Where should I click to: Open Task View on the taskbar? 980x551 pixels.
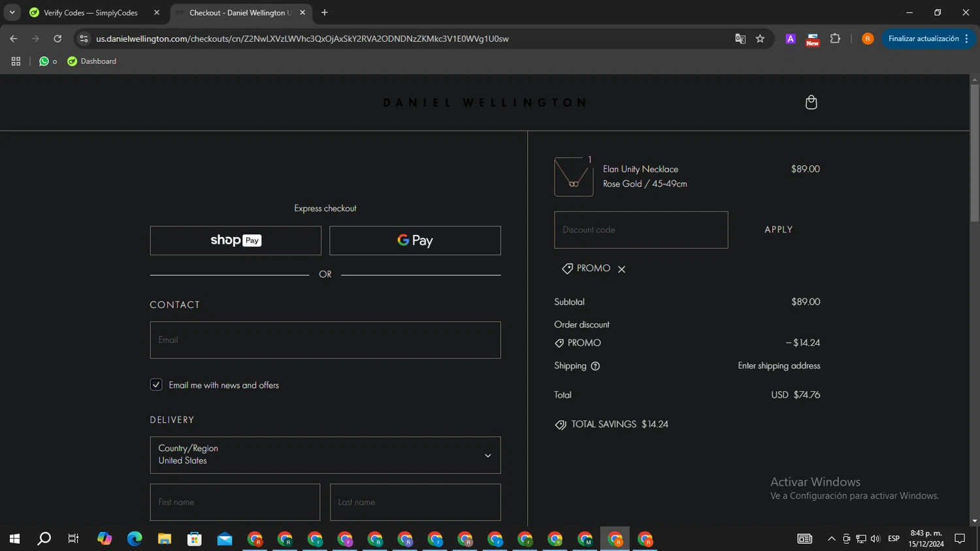[x=73, y=539]
